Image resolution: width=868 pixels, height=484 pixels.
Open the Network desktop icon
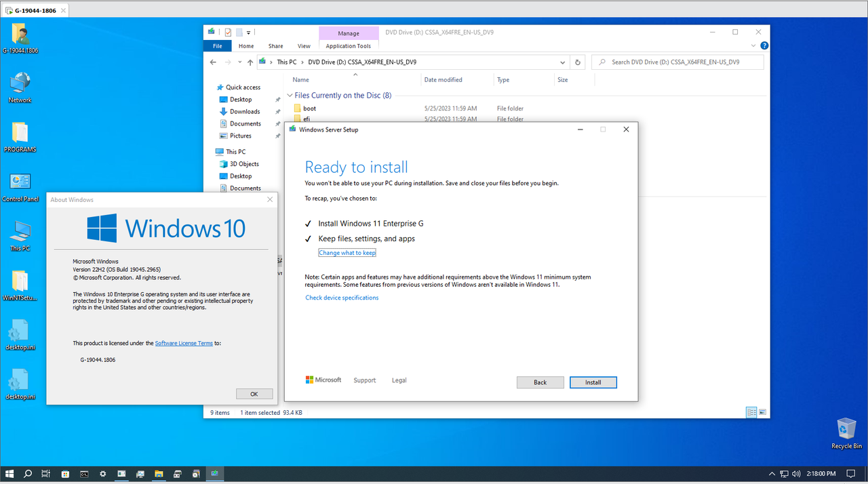coord(20,88)
